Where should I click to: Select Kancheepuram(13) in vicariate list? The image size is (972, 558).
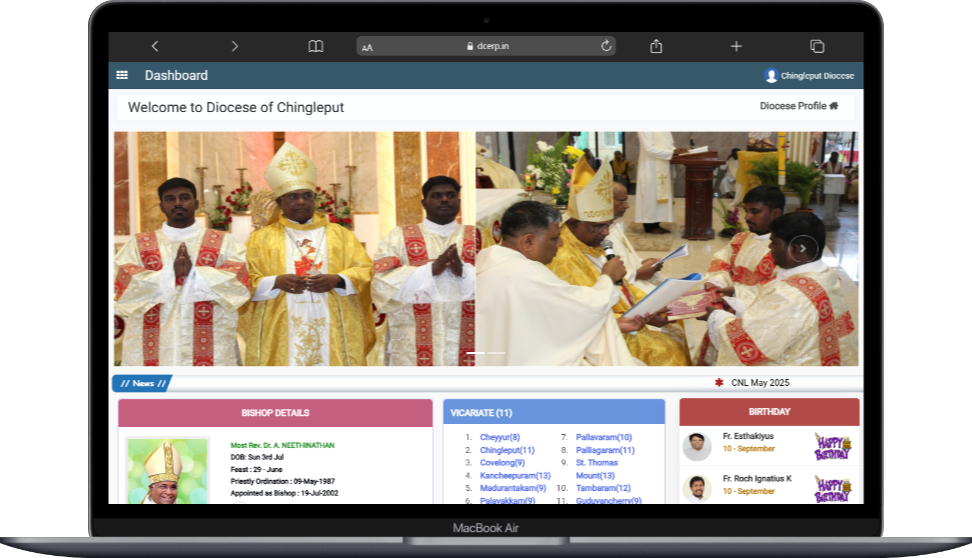coord(515,476)
